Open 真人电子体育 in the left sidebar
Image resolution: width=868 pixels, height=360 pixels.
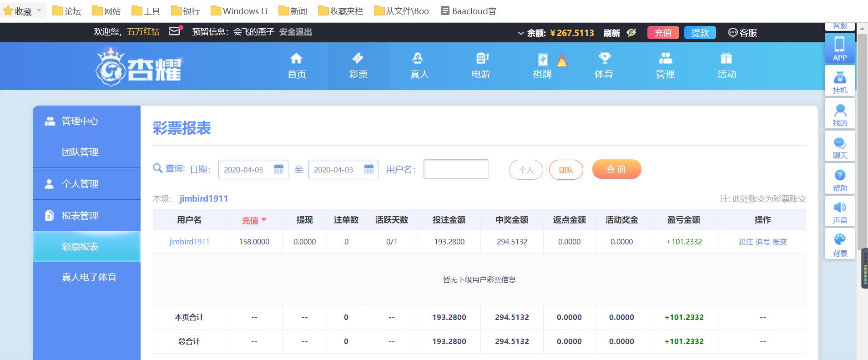point(89,277)
